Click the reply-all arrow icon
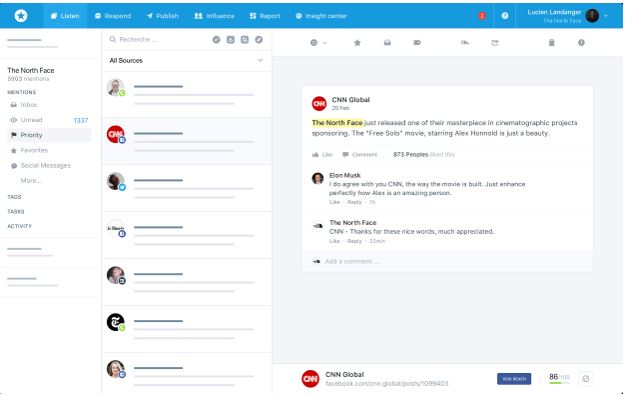This screenshot has width=626, height=395. click(x=465, y=43)
